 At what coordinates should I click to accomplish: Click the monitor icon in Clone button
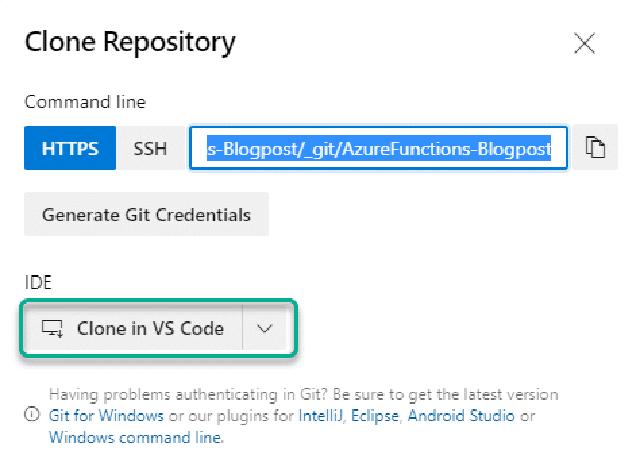pos(52,328)
